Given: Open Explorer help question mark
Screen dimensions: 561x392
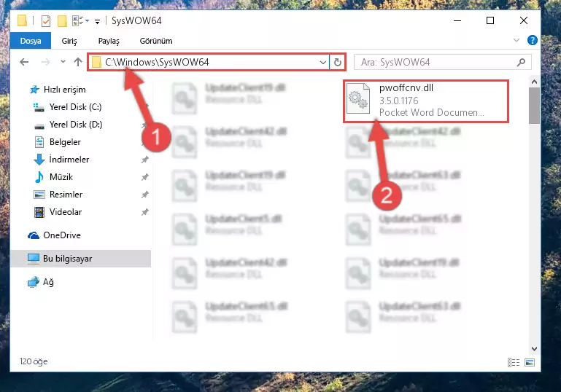Looking at the screenshot, I should point(532,40).
